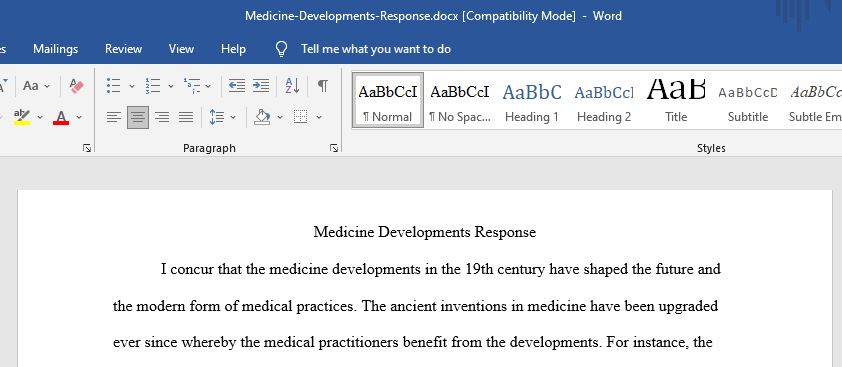Click the Clear All Formatting eraser icon
842x367 pixels.
coord(76,85)
